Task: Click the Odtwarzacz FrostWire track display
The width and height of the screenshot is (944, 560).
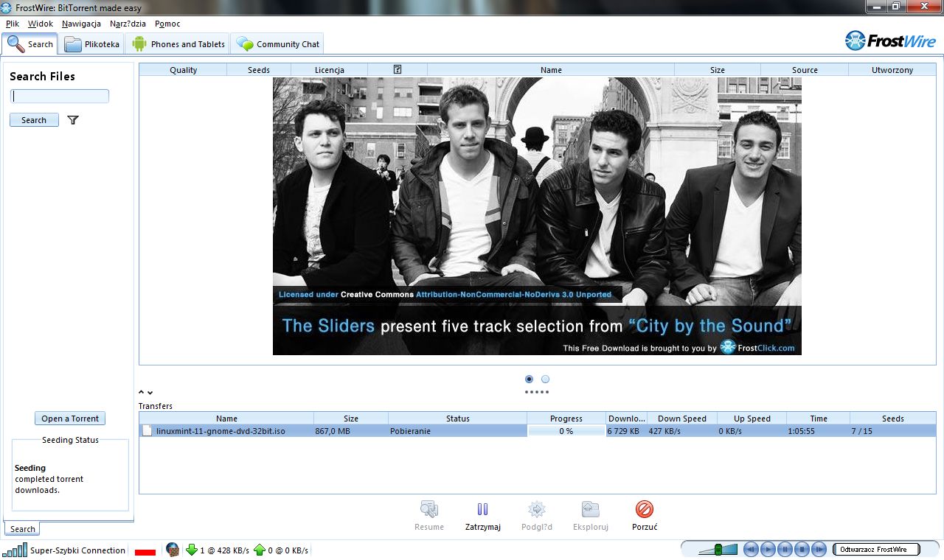Action: [876, 550]
